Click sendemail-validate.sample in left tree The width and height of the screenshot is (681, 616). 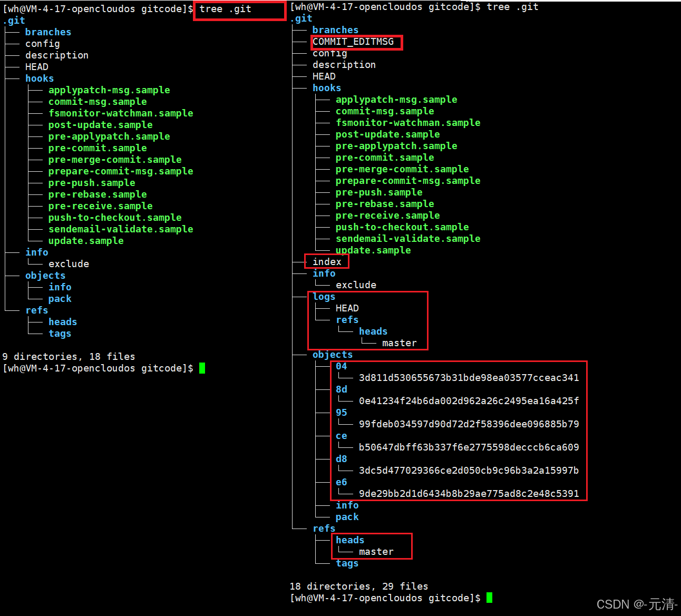121,229
